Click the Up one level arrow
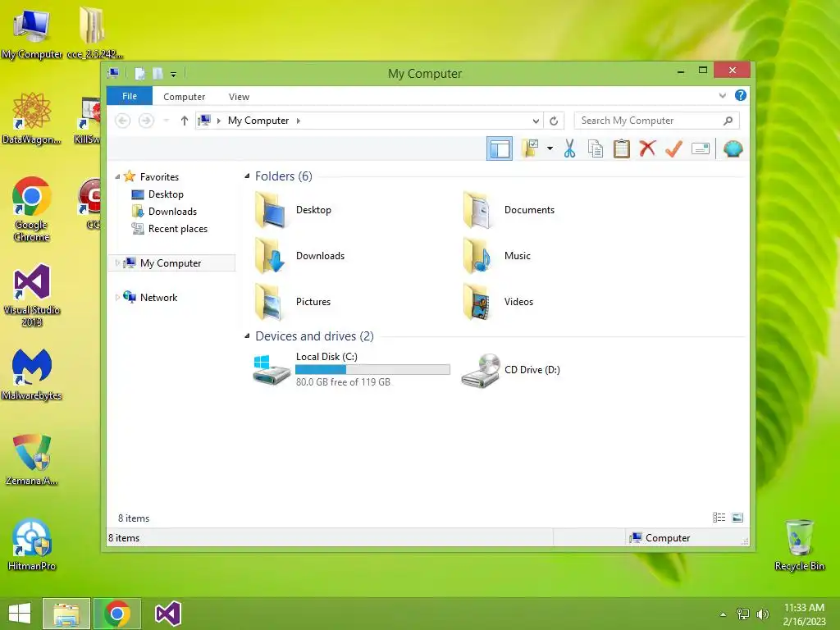840x630 pixels. tap(185, 121)
